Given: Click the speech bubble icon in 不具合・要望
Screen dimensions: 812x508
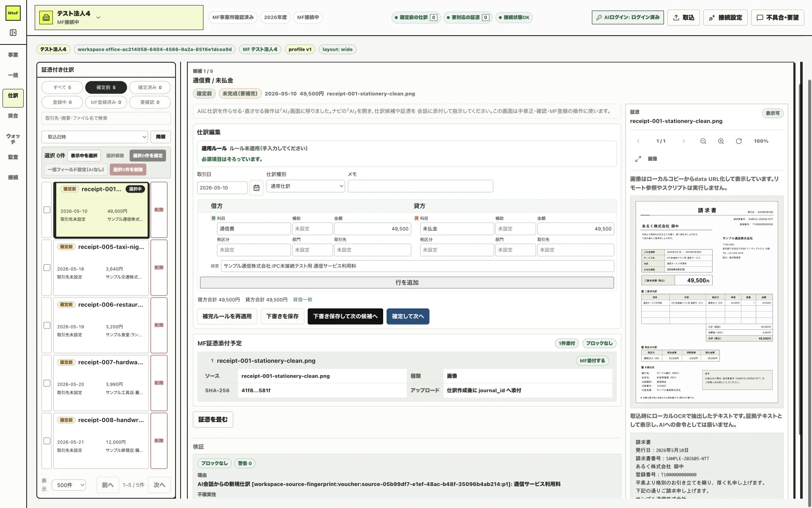Looking at the screenshot, I should pos(760,17).
